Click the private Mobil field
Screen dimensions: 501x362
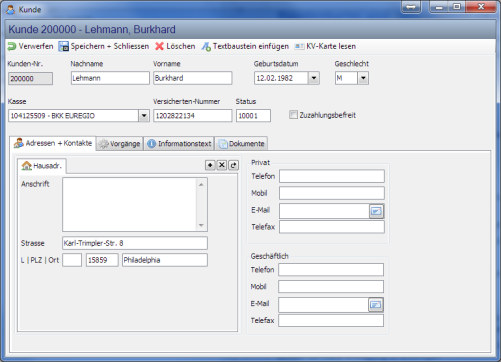332,193
